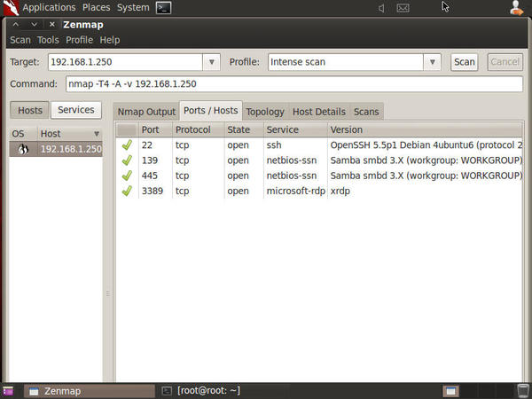Screen dimensions: 532x399
Task: Sort by the State column header
Action: coord(244,129)
